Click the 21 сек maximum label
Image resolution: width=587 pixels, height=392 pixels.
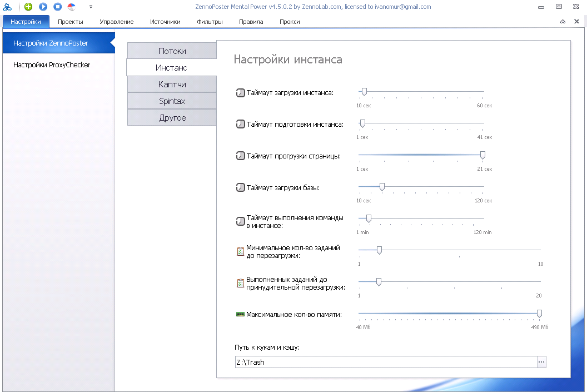click(x=484, y=169)
